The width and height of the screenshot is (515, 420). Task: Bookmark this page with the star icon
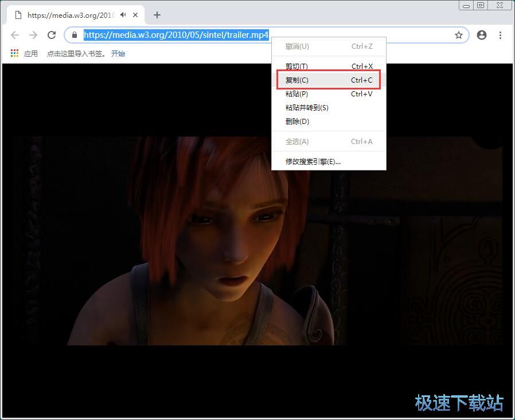pyautogui.click(x=459, y=35)
